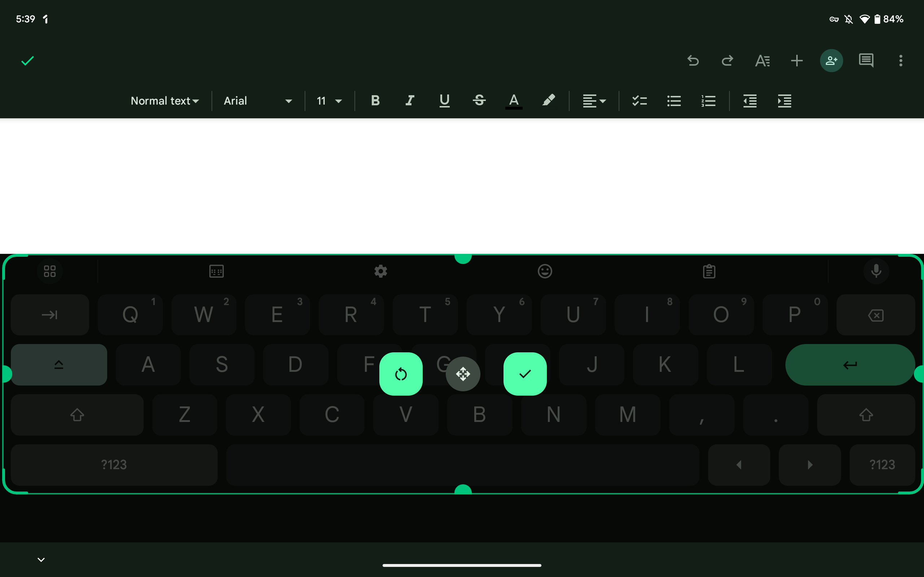Toggle decrease indent button
Image resolution: width=924 pixels, height=577 pixels.
750,101
